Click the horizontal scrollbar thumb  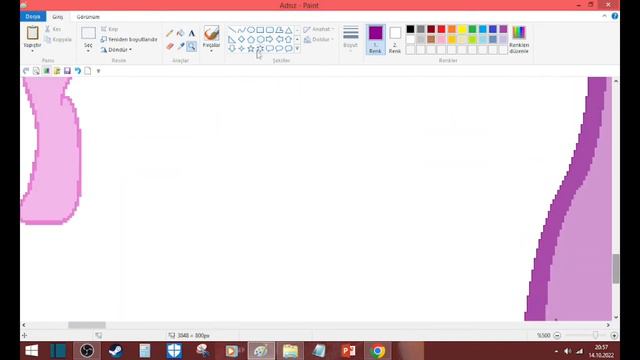coord(87,325)
